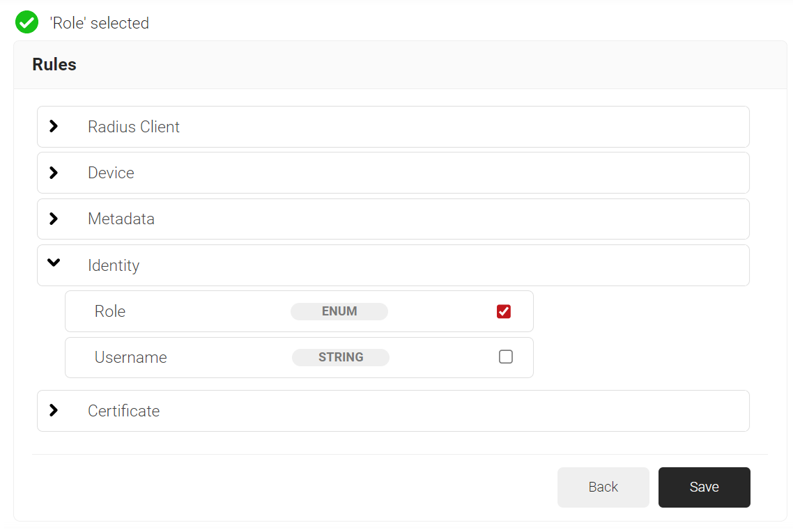Select the Device label text
This screenshot has width=793, height=532.
111,173
